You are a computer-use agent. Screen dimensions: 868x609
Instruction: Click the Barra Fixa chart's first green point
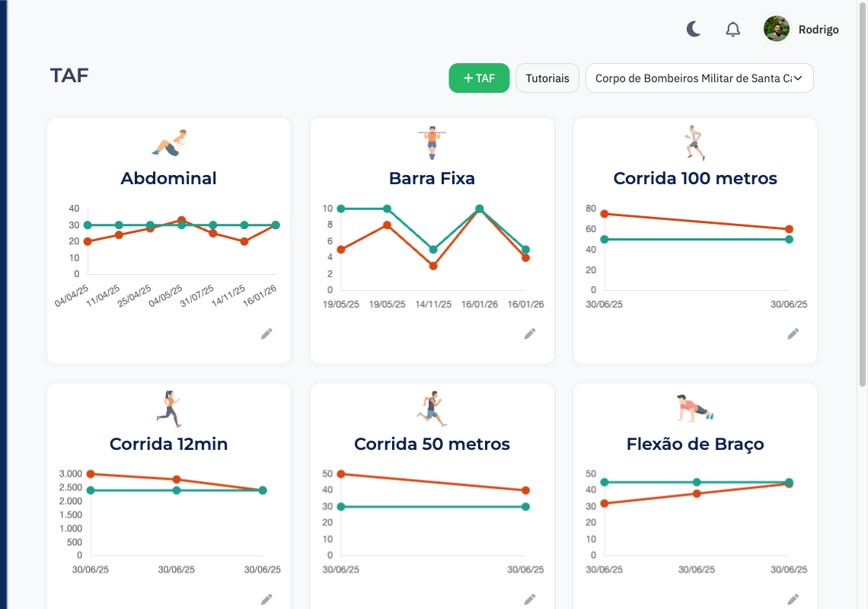click(341, 209)
